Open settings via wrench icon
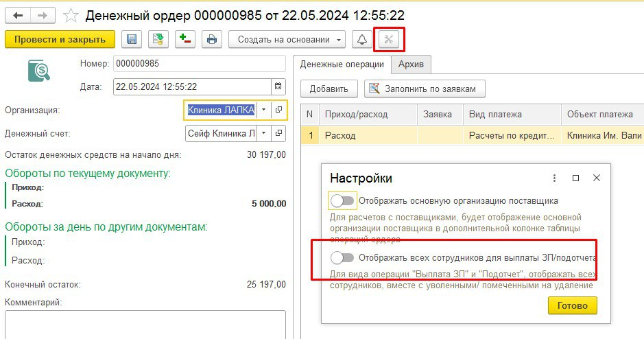644x339 pixels. 388,39
